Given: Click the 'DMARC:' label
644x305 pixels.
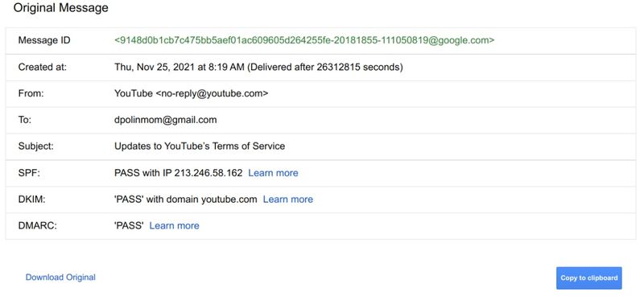Looking at the screenshot, I should [x=37, y=225].
